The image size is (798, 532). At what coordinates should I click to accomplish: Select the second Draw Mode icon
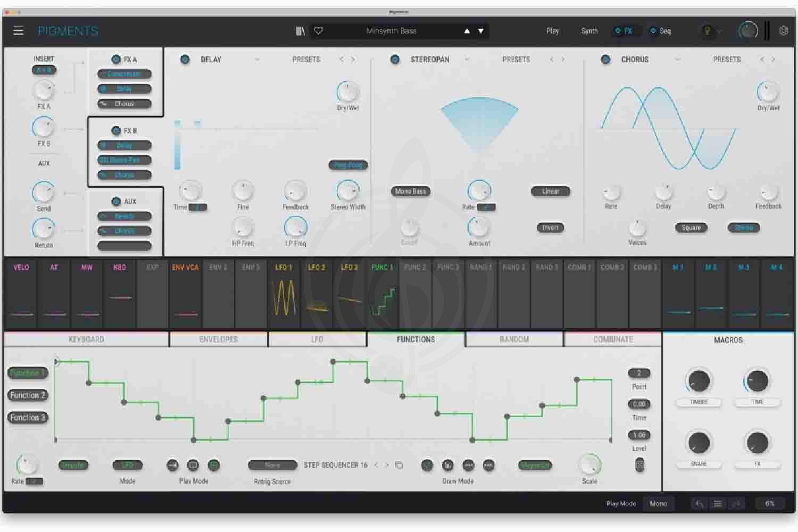[x=448, y=465]
